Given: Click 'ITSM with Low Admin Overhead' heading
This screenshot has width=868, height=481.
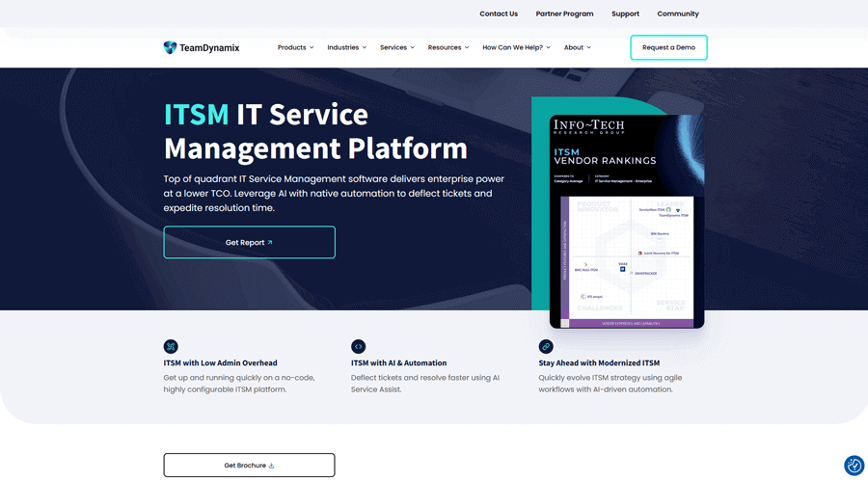Looking at the screenshot, I should tap(220, 363).
